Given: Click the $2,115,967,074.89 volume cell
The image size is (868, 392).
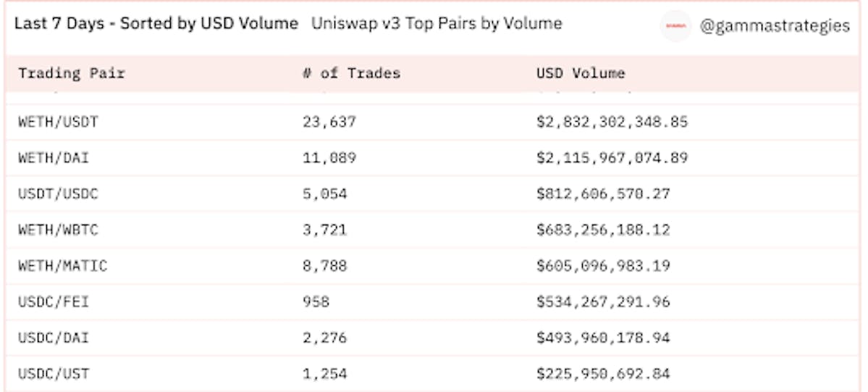Looking at the screenshot, I should pyautogui.click(x=612, y=158).
